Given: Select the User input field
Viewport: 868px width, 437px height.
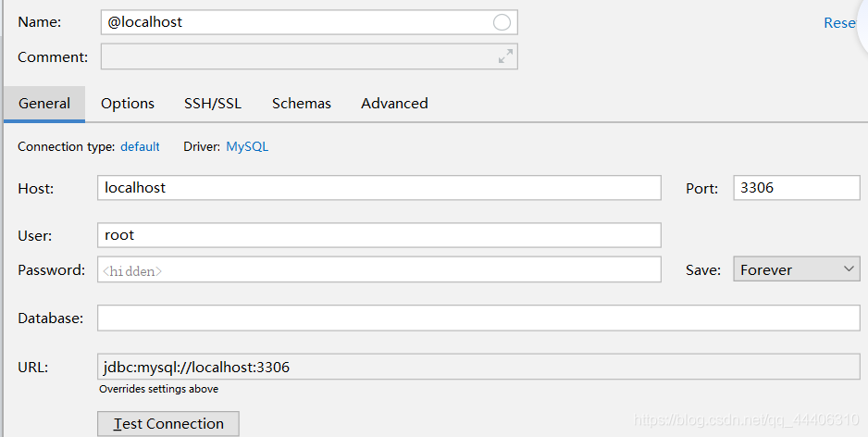Looking at the screenshot, I should click(x=378, y=235).
